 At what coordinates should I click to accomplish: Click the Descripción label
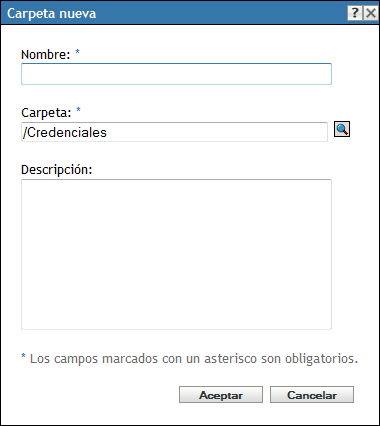56,170
